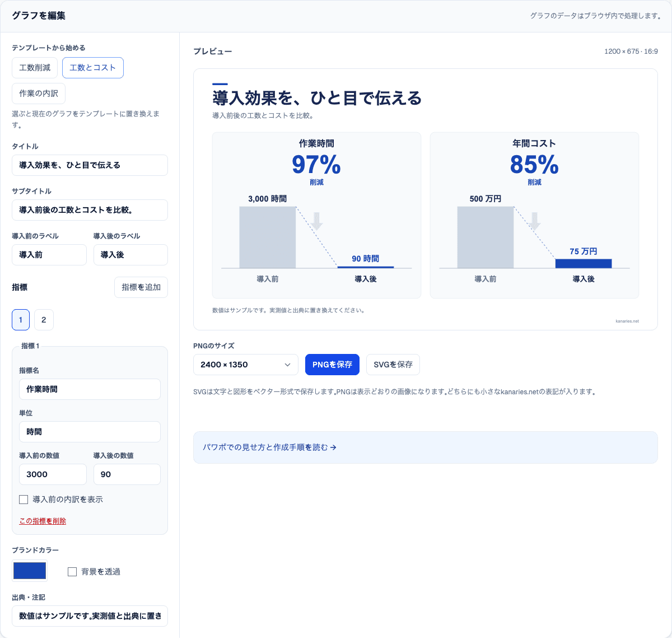Click the 導入後の数値 field showing 90
This screenshot has width=672, height=639.
coord(127,474)
